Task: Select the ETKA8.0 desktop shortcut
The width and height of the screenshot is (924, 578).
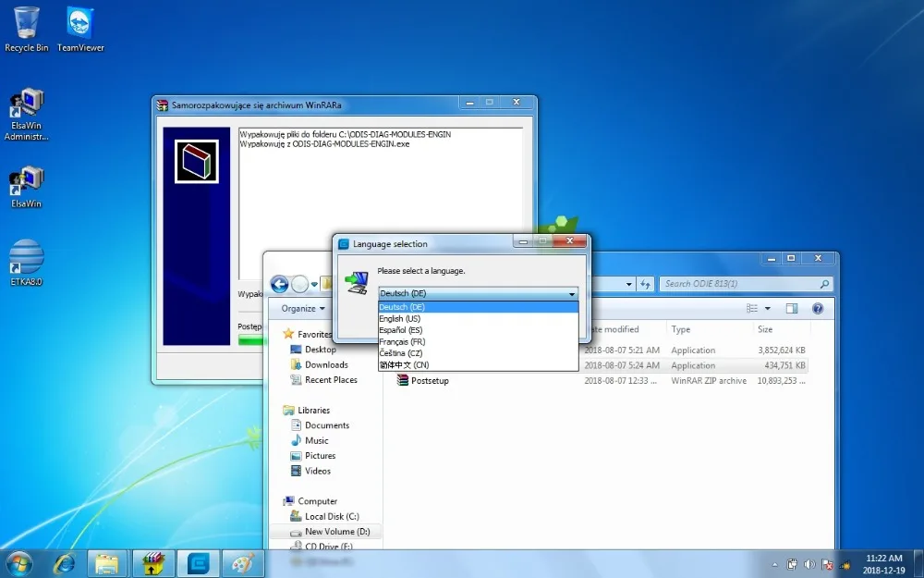Action: click(27, 263)
